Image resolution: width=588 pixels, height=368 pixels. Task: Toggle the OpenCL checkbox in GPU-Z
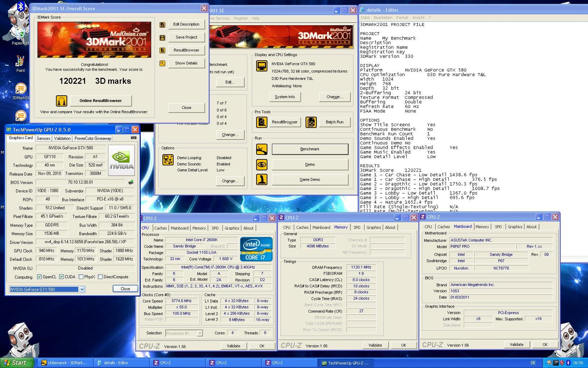[x=39, y=277]
